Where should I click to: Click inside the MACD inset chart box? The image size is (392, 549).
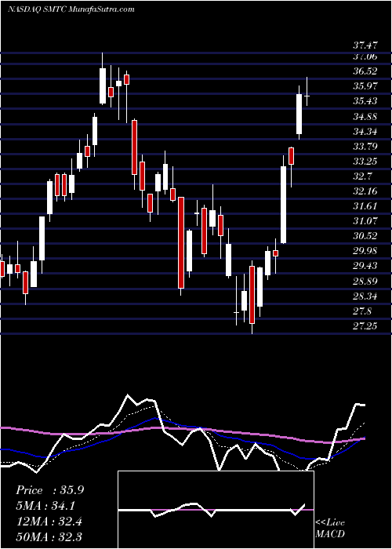click(216, 510)
